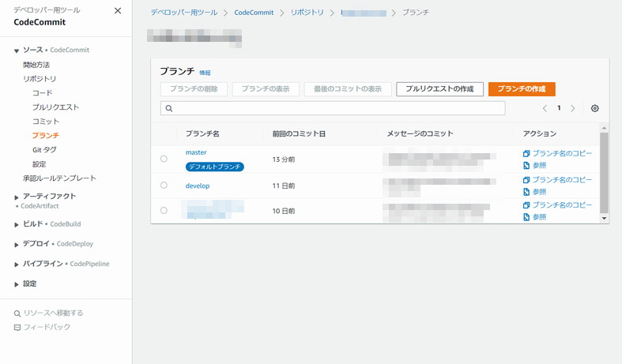Click ブランチ名のコピー link in master row

click(562, 153)
